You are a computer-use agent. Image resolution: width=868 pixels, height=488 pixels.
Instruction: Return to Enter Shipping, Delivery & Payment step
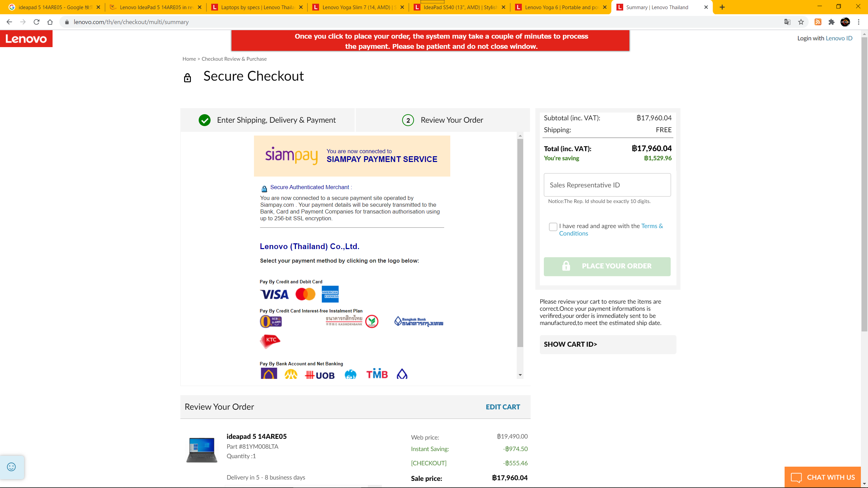[x=268, y=120]
